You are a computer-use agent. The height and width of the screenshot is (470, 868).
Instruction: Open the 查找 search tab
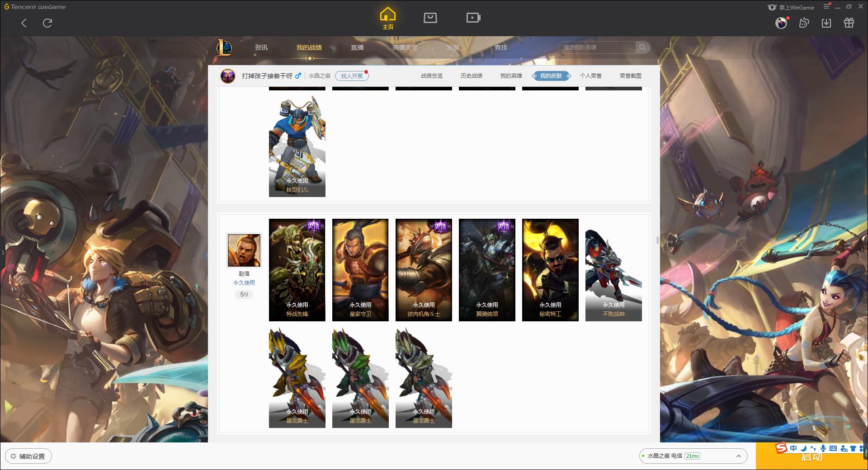500,47
